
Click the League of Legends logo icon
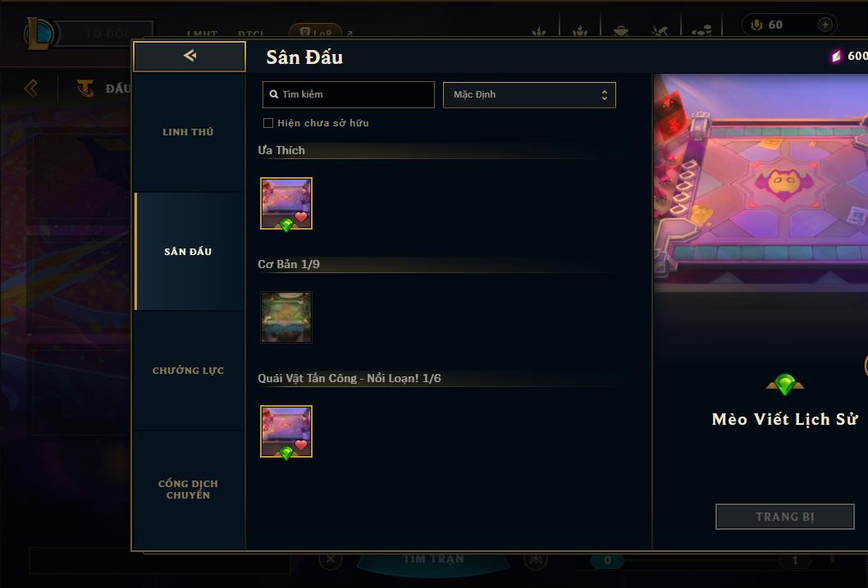coord(39,33)
